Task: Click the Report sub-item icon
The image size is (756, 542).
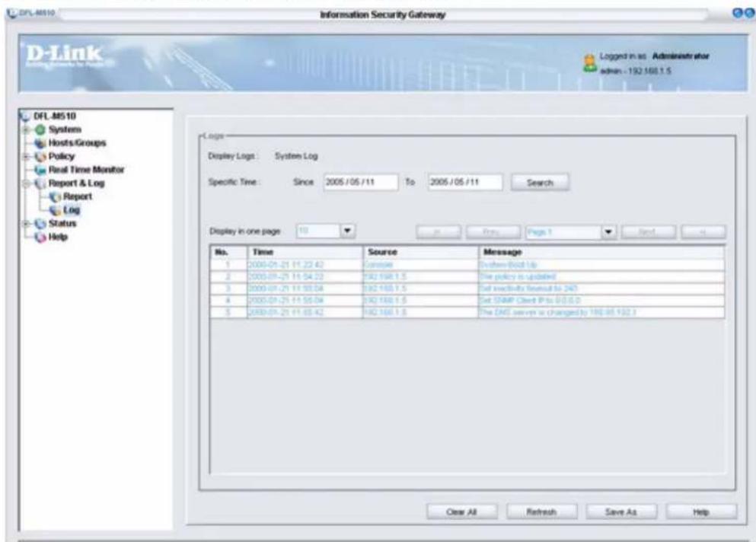Action: [x=56, y=196]
